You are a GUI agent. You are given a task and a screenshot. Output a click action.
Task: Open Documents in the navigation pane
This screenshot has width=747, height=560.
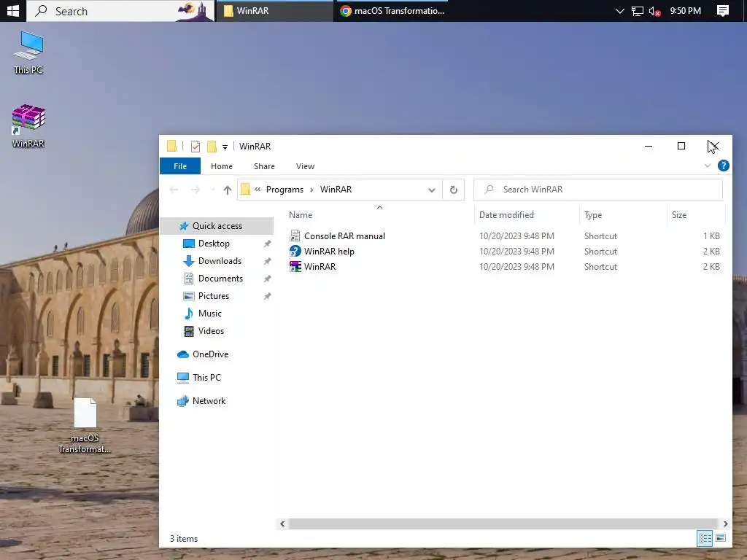[x=220, y=279]
